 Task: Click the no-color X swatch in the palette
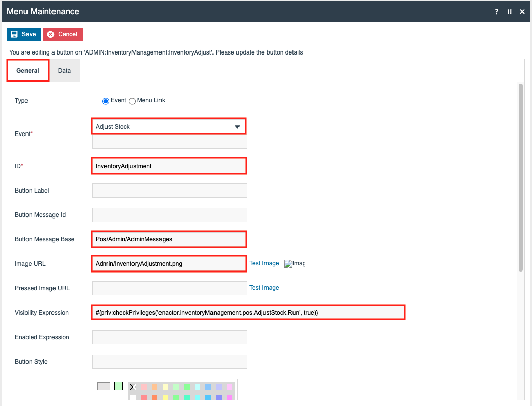tap(134, 387)
